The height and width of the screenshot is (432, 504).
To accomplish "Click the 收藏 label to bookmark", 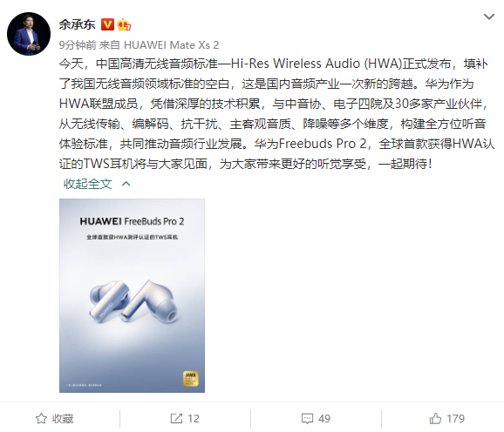I will coord(63,419).
